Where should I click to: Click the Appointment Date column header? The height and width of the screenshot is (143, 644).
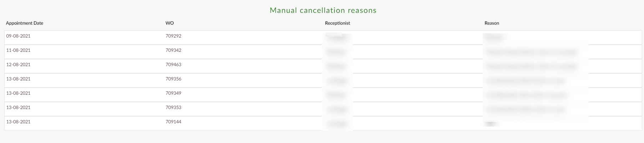[25, 23]
